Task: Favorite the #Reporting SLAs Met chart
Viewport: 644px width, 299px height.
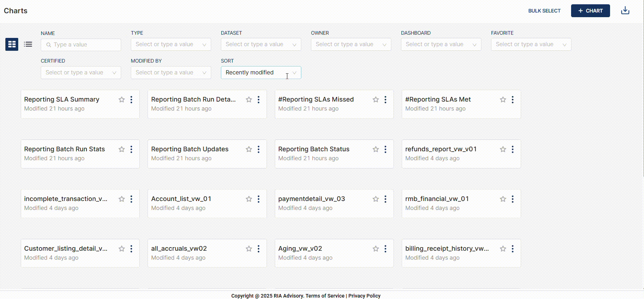Action: click(503, 100)
